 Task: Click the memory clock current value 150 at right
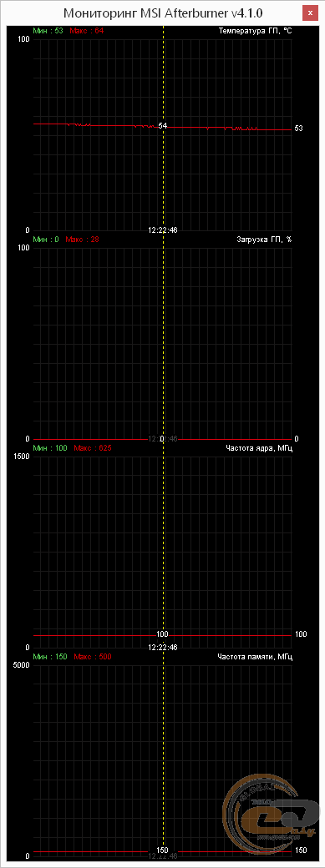(300, 850)
